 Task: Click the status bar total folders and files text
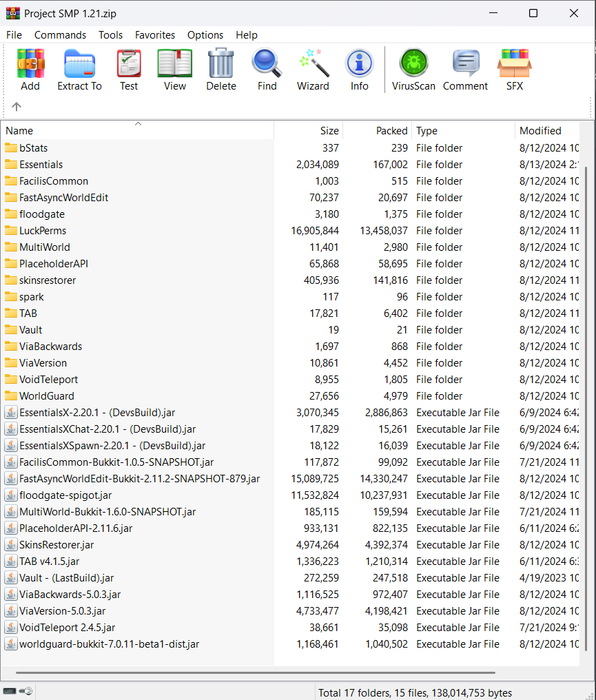click(x=415, y=693)
